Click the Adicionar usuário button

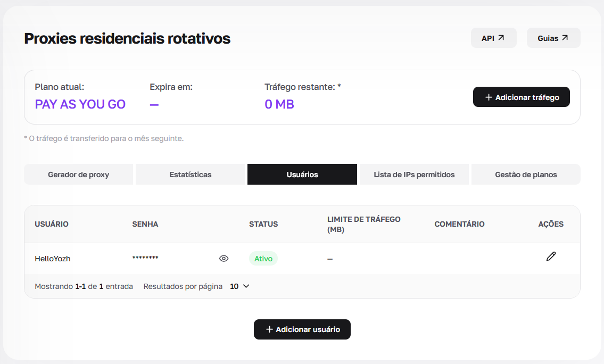(x=302, y=329)
